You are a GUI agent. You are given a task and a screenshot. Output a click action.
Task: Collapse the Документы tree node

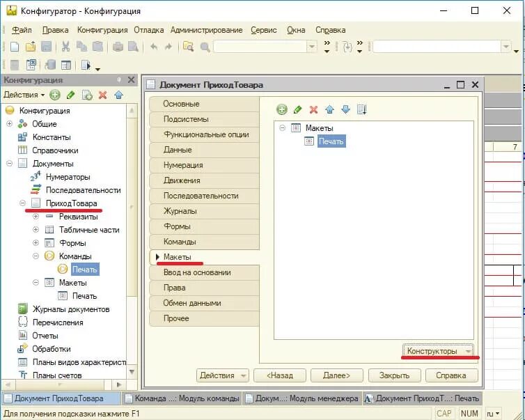tap(9, 164)
